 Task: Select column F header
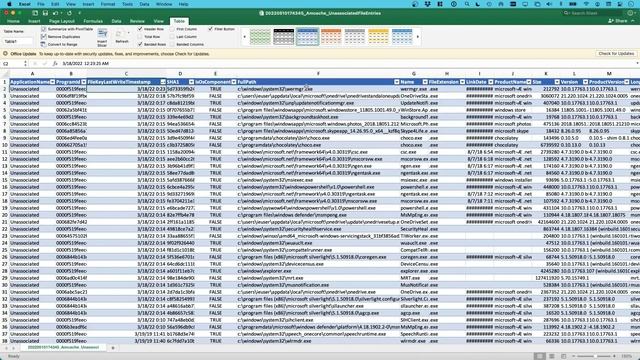tap(318, 74)
